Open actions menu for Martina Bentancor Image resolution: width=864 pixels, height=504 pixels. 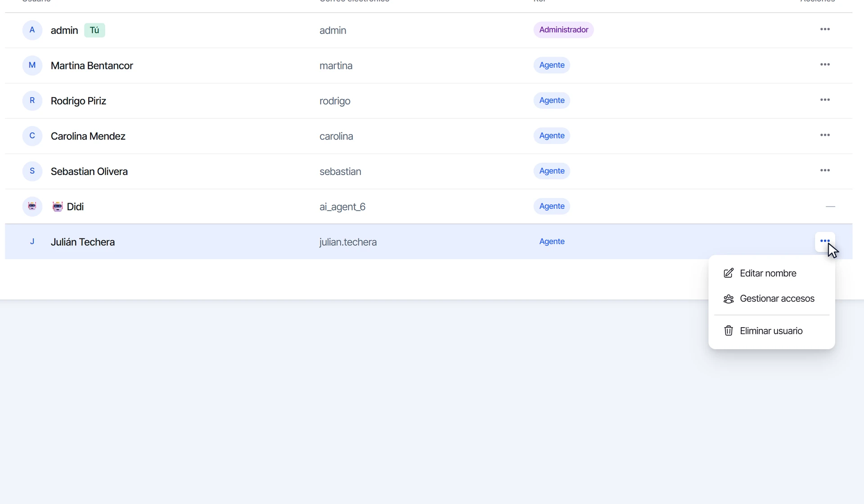click(x=825, y=65)
